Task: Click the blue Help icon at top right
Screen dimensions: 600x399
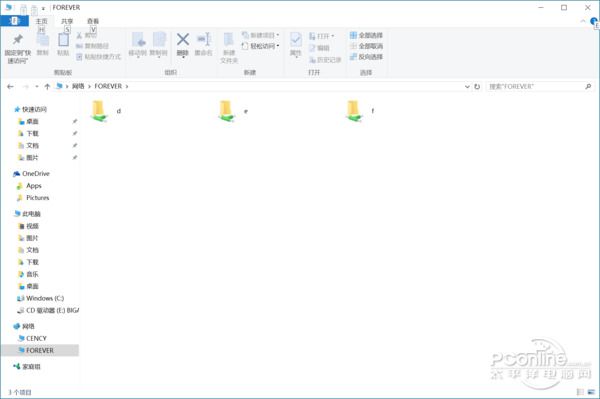Action: click(594, 21)
